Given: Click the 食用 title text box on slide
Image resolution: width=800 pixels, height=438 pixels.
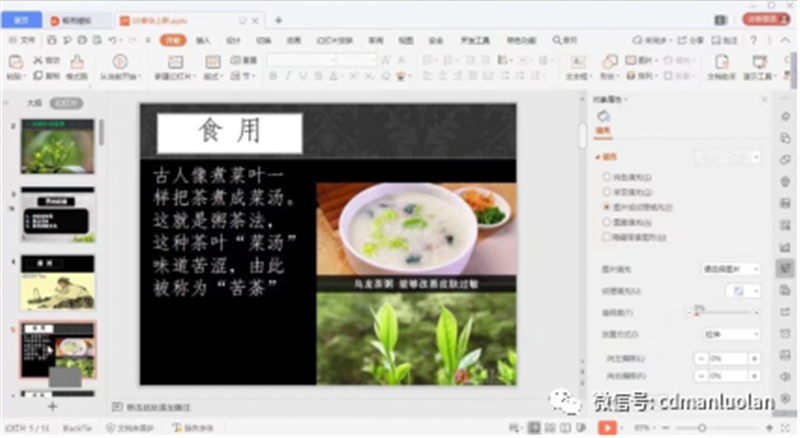Looking at the screenshot, I should point(229,132).
